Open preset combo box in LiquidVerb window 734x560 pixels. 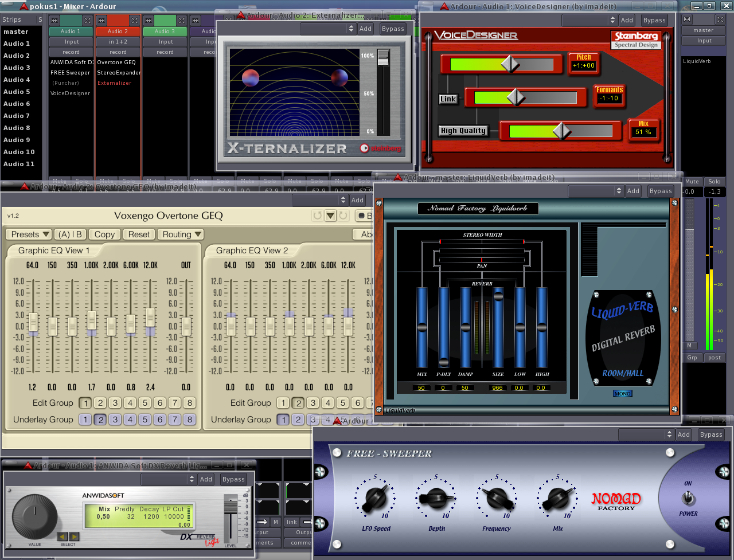596,191
